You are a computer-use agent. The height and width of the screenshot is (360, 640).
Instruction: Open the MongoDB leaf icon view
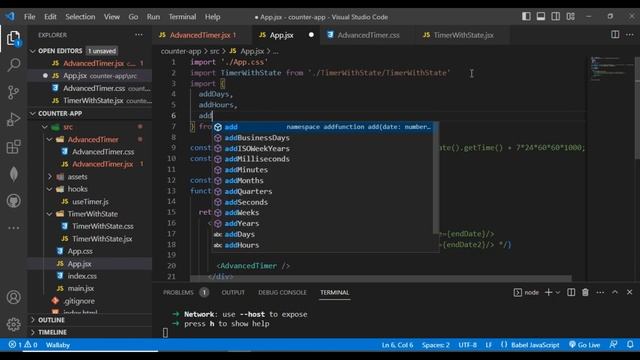13,174
